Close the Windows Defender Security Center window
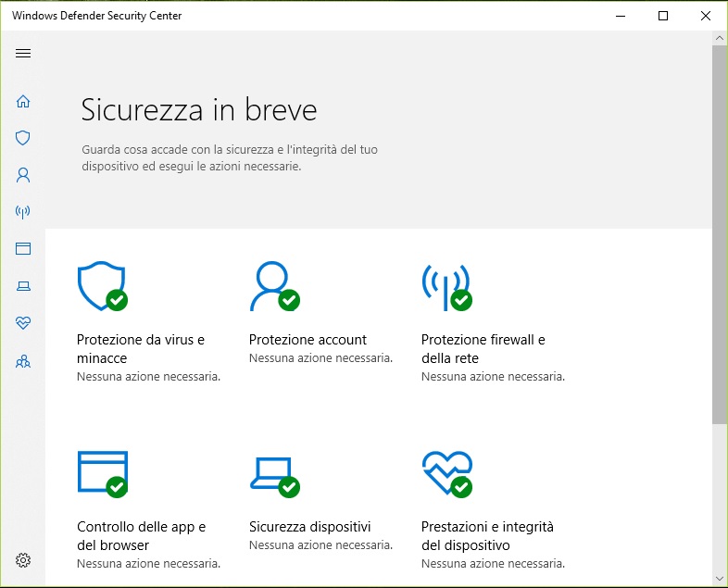This screenshot has height=588, width=728. (x=706, y=16)
